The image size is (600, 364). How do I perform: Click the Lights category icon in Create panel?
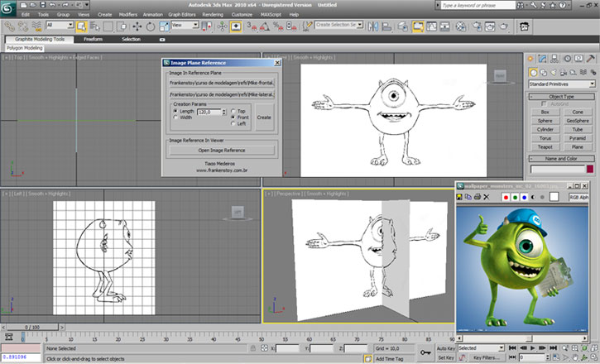(554, 72)
